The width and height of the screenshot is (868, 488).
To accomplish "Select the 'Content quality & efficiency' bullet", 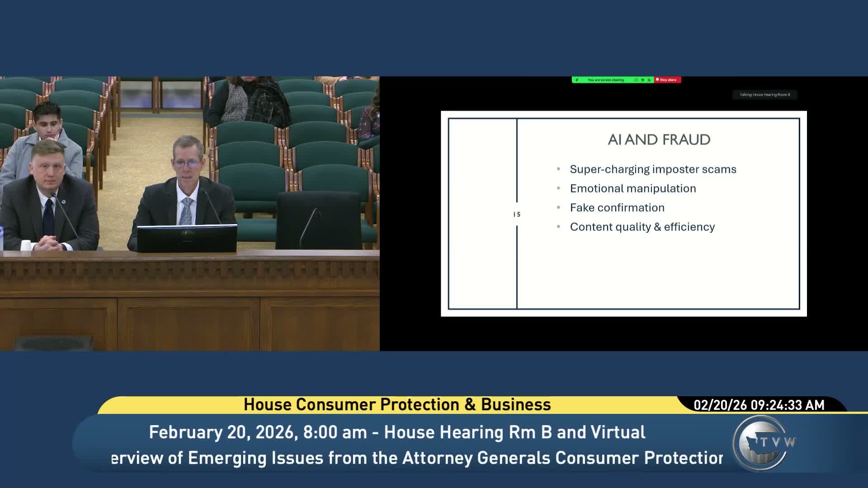I will point(642,227).
